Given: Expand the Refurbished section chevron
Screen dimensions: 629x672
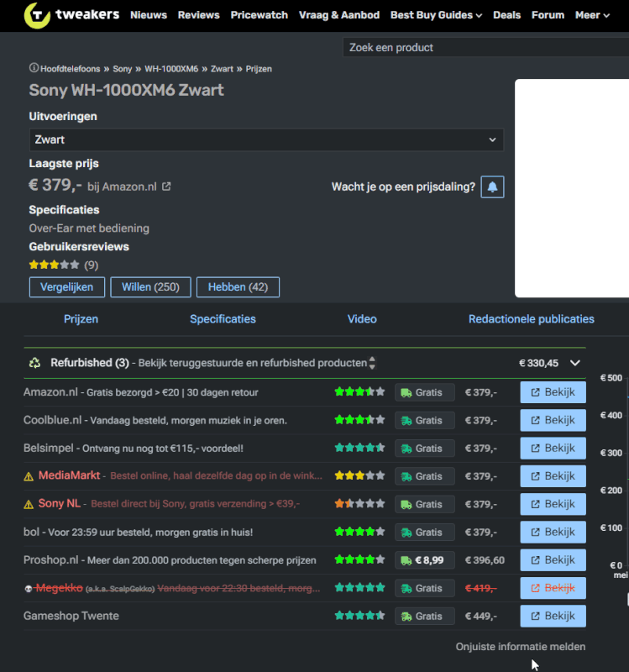Looking at the screenshot, I should (575, 363).
